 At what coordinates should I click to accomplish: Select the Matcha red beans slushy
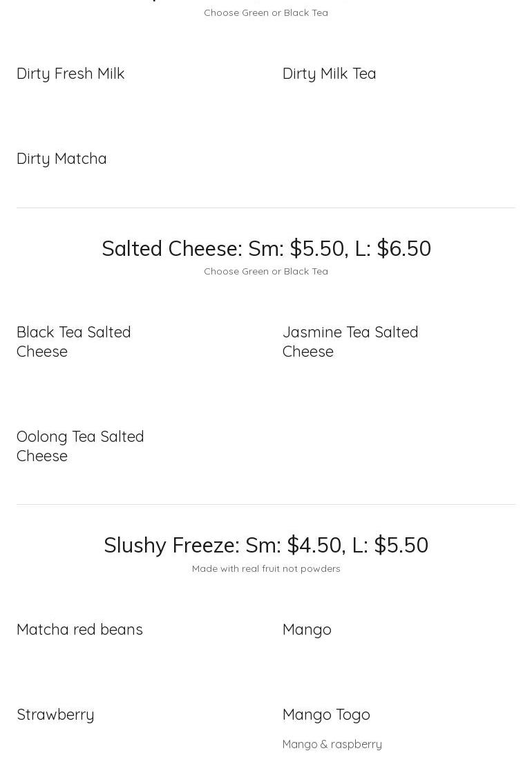79,629
